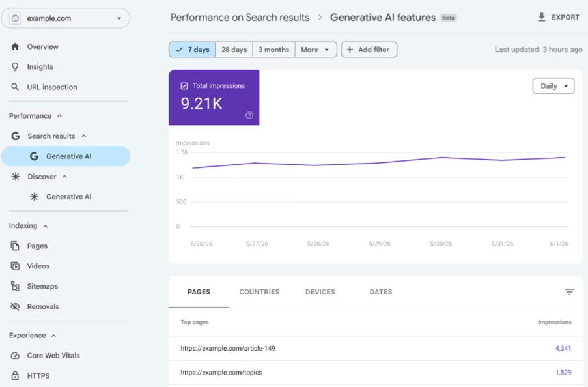Switch to the Countries tab
The image size is (588, 387).
click(x=260, y=292)
